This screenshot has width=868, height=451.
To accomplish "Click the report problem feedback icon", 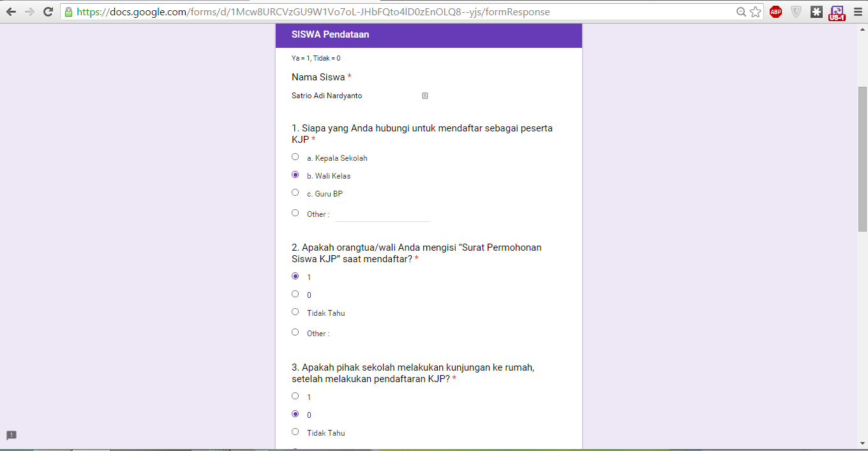I will point(11,435).
